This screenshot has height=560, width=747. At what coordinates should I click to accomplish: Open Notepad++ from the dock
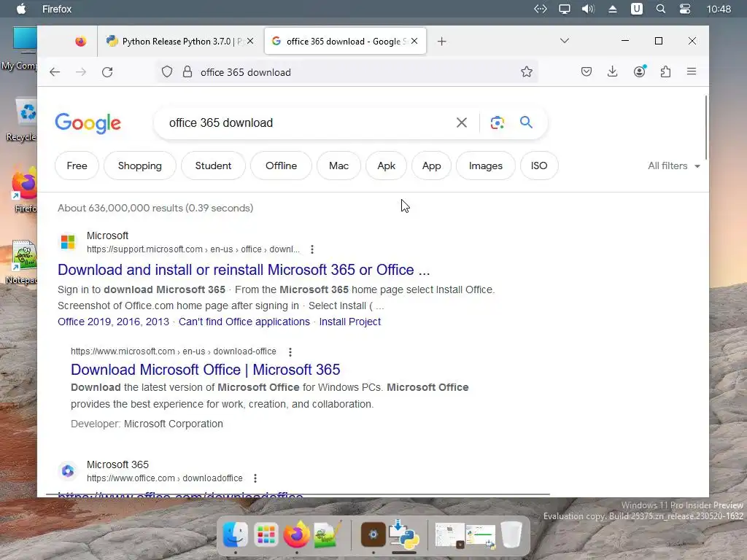coord(328,534)
